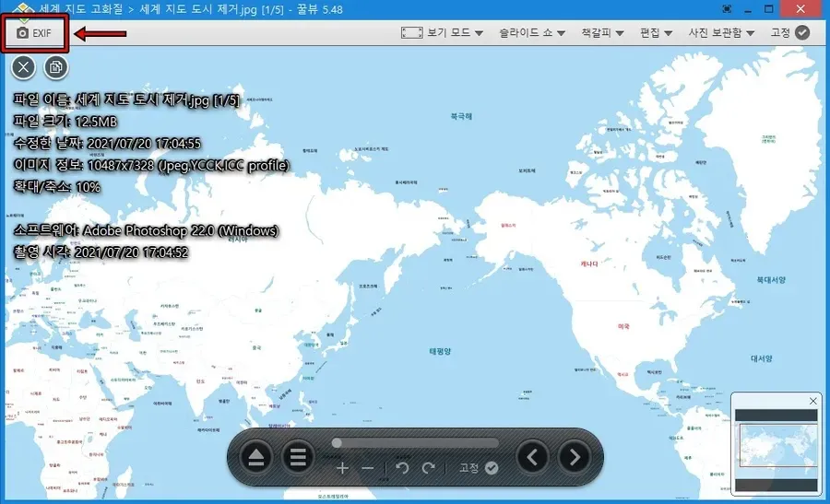Open the hamburger menu in control bar
This screenshot has width=830, height=504.
[x=298, y=457]
